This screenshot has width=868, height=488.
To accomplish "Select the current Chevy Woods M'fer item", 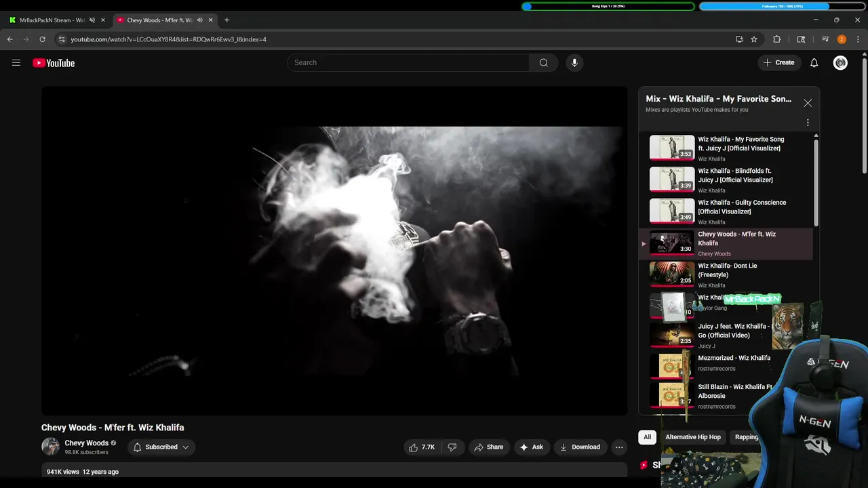I will click(726, 244).
